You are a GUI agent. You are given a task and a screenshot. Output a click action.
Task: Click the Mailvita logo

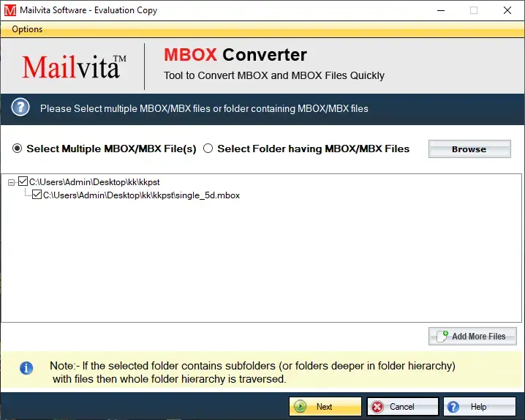(x=74, y=67)
